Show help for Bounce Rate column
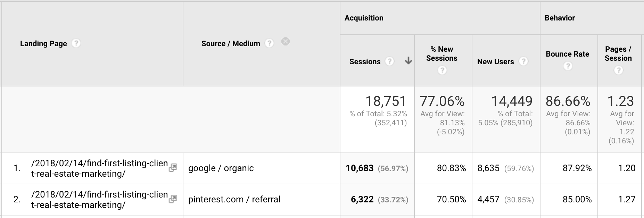Image resolution: width=644 pixels, height=218 pixels. (x=568, y=66)
